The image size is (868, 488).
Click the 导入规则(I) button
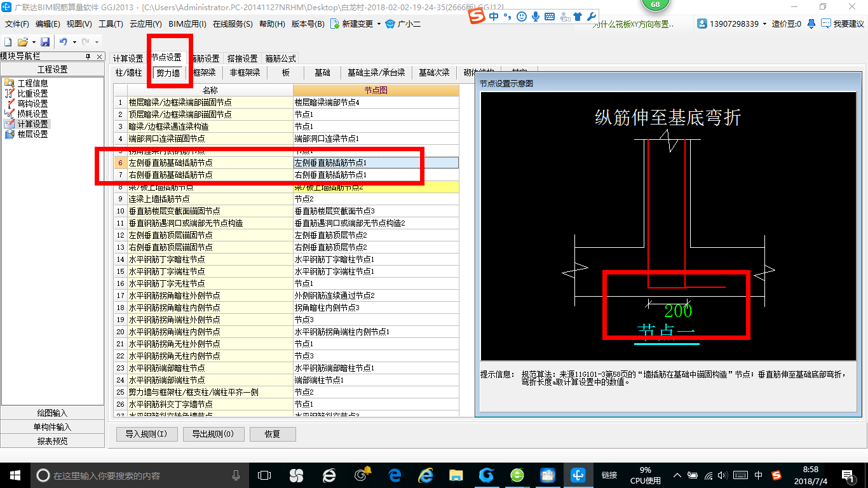pos(146,435)
